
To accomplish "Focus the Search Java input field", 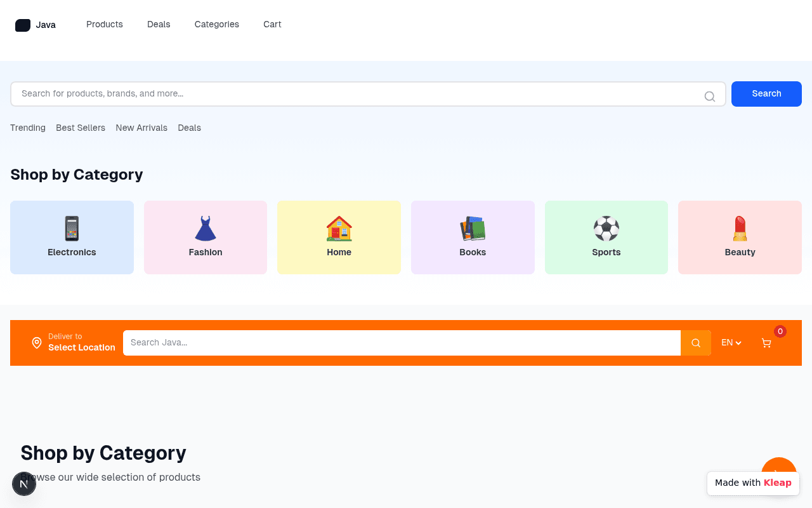I will (x=402, y=343).
